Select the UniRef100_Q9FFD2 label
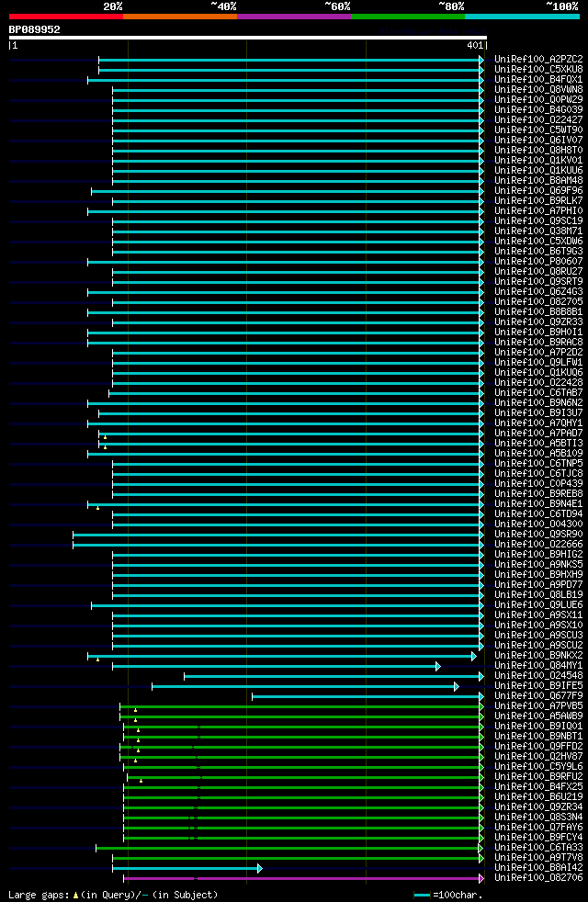This screenshot has height=902, width=588. pyautogui.click(x=538, y=746)
